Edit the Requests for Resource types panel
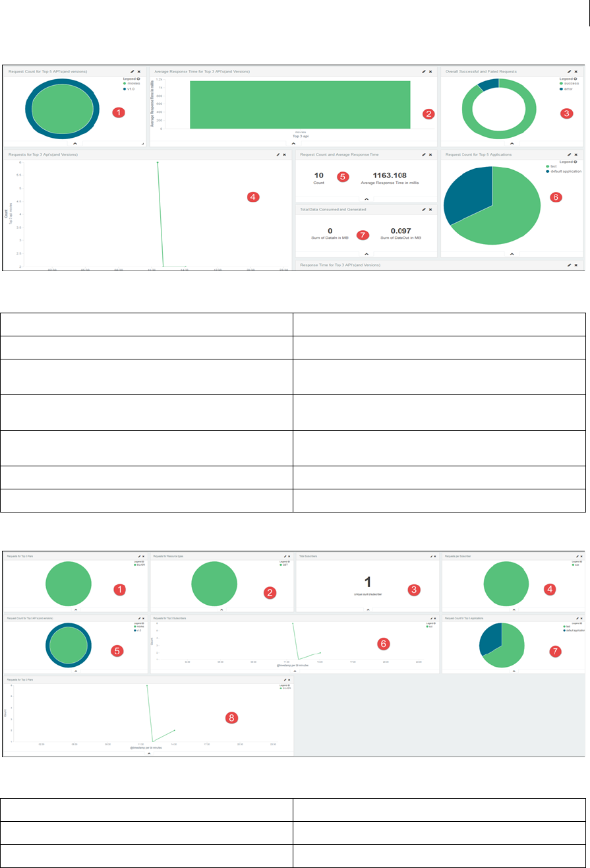The height and width of the screenshot is (868, 590). (x=285, y=557)
